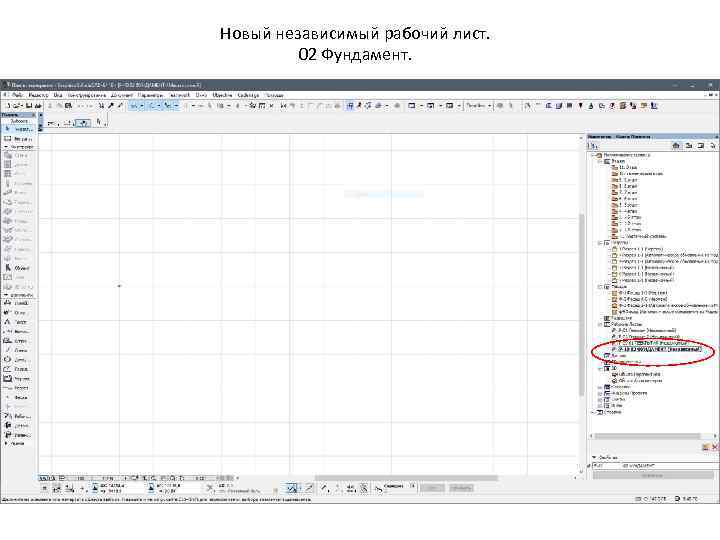Select the Door tool in Toolbox
This screenshot has width=720, height=540.
tap(18, 164)
